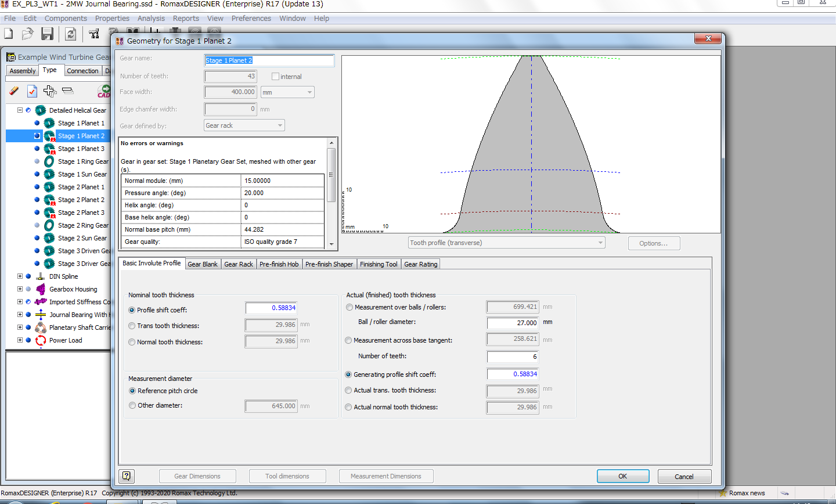Screen dimensions: 836x504
Task: Expand the Power Load node
Action: 20,340
